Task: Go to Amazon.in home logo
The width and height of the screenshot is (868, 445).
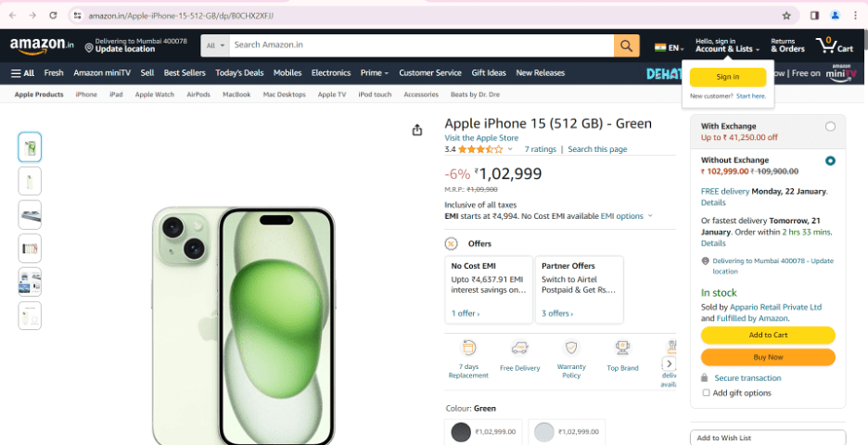Action: tap(43, 45)
